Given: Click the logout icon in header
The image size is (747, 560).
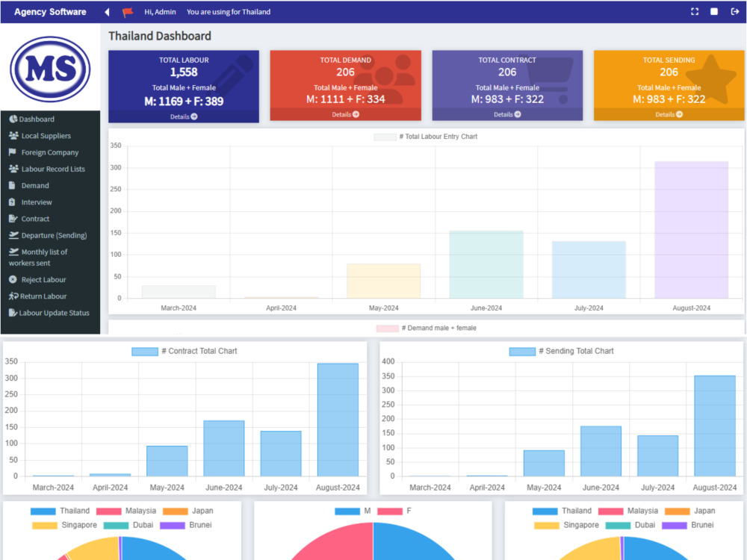Looking at the screenshot, I should (734, 11).
